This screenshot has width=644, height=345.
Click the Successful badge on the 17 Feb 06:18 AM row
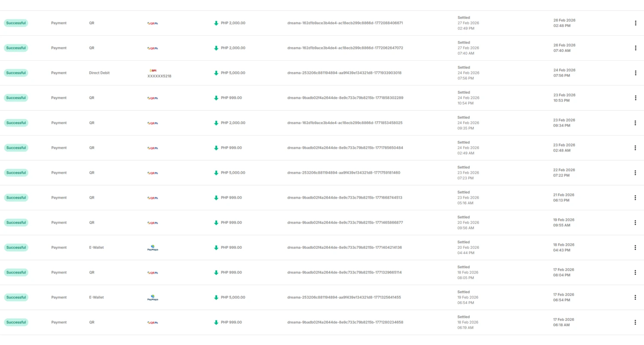tap(16, 322)
